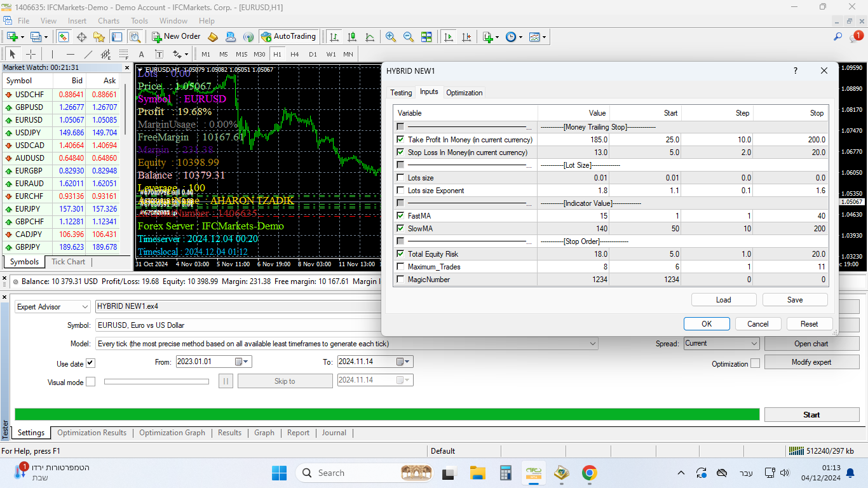The height and width of the screenshot is (488, 868).
Task: Open Chrome from the Windows taskbar
Action: 589,473
